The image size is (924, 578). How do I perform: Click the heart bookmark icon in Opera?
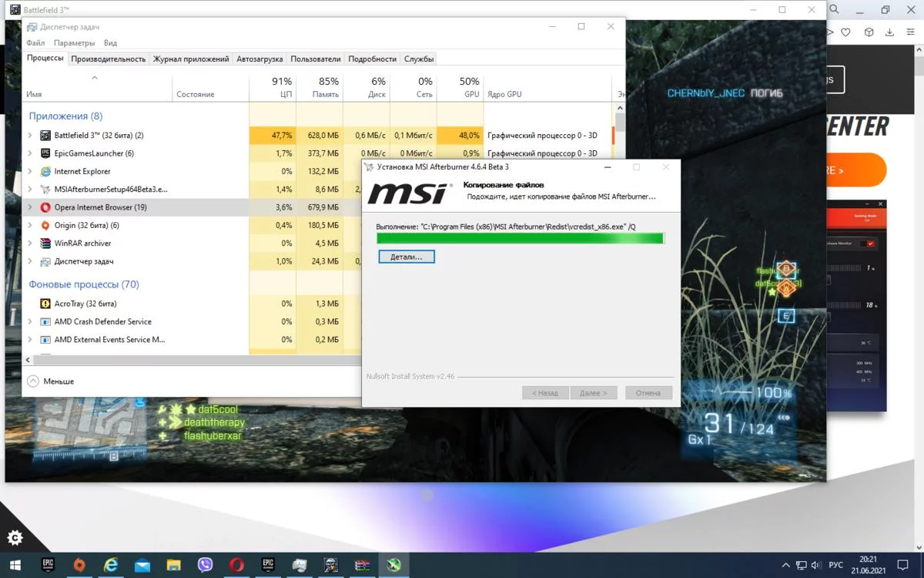pyautogui.click(x=846, y=32)
